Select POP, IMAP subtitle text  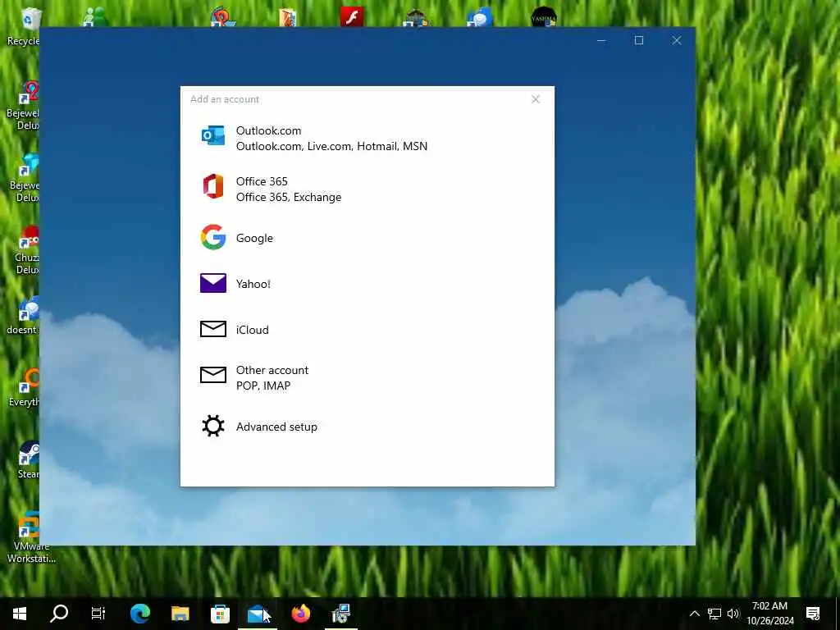(263, 386)
